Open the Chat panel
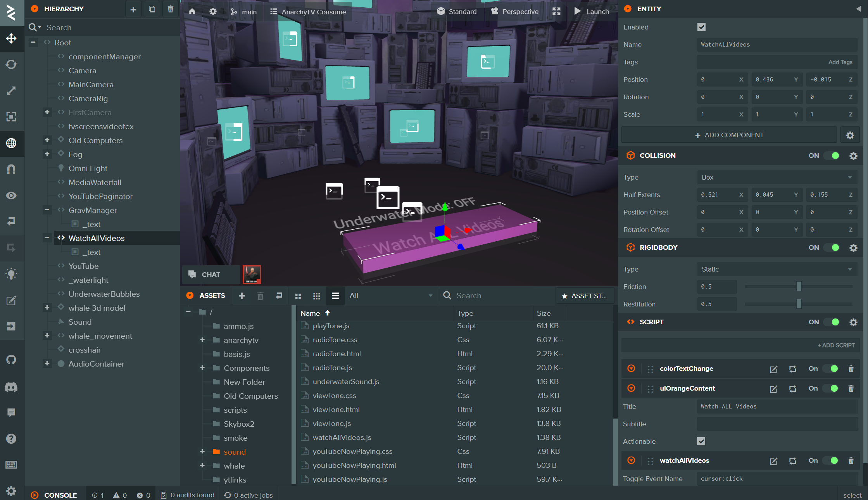Image resolution: width=868 pixels, height=500 pixels. tap(211, 275)
